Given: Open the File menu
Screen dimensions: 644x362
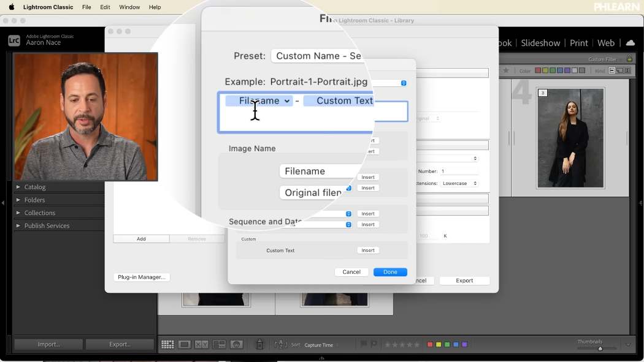Looking at the screenshot, I should 86,7.
